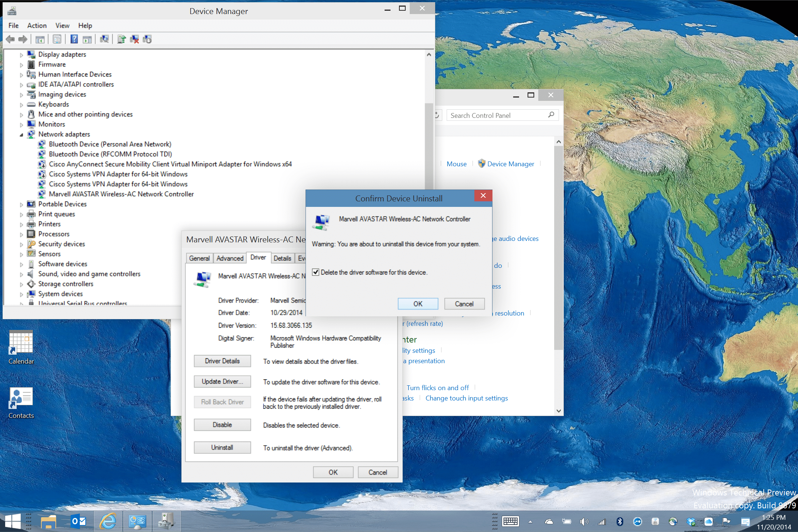
Task: Expand the System devices node
Action: [21, 294]
